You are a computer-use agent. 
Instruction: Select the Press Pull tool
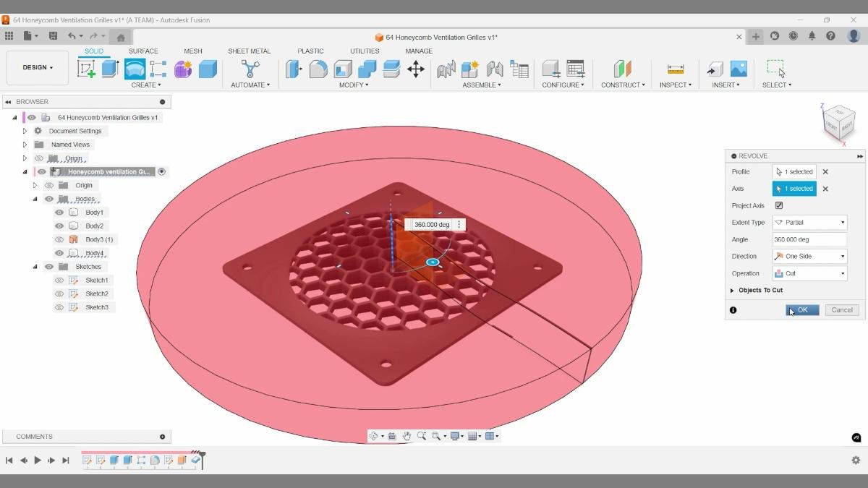coord(294,69)
